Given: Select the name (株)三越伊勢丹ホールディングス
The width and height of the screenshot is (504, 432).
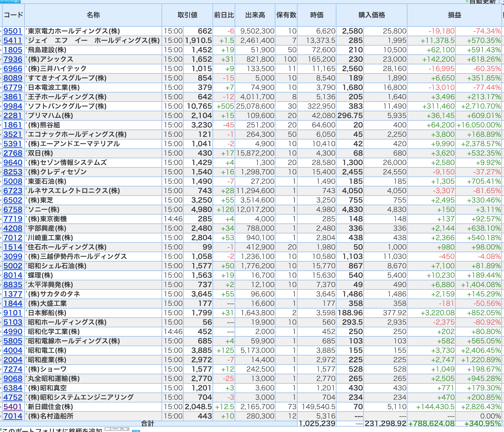Looking at the screenshot, I should pyautogui.click(x=77, y=257).
